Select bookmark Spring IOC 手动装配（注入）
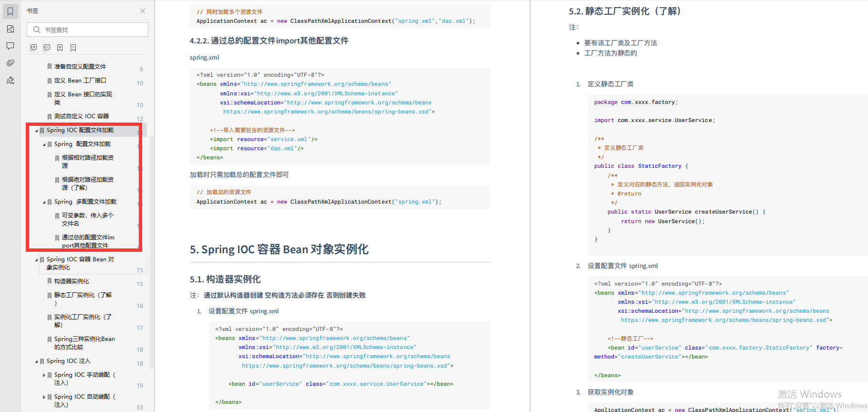 coord(85,379)
